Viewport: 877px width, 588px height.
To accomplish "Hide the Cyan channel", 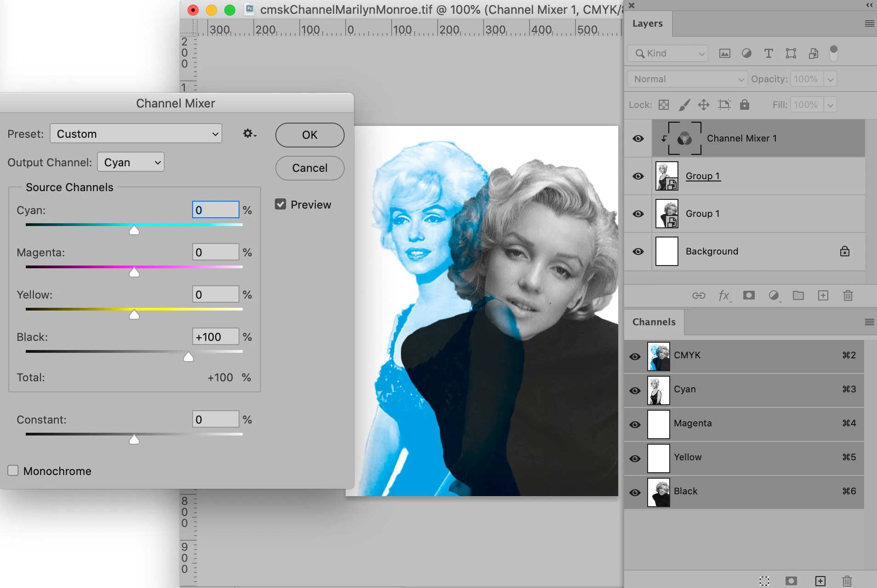I will tap(635, 391).
